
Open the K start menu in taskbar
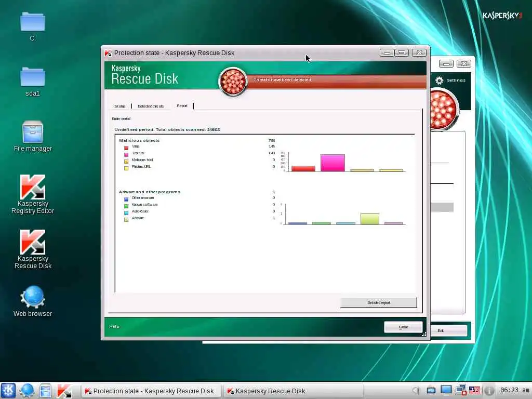point(8,391)
